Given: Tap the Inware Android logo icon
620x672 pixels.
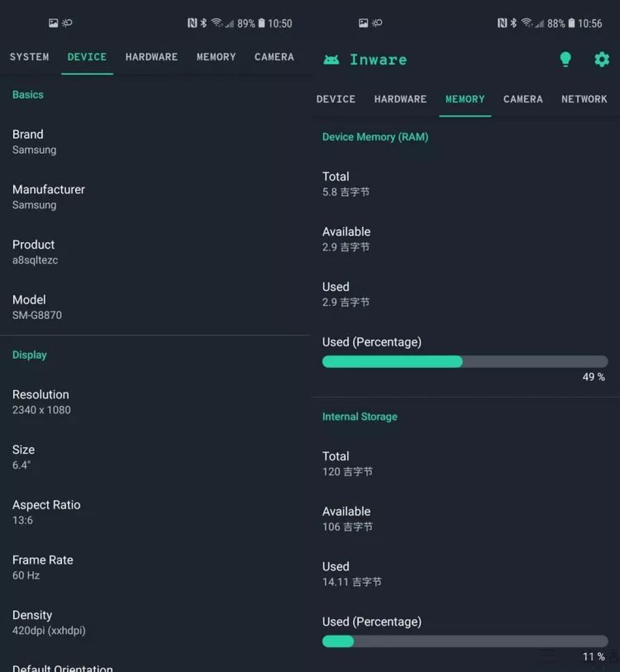Looking at the screenshot, I should click(x=331, y=60).
